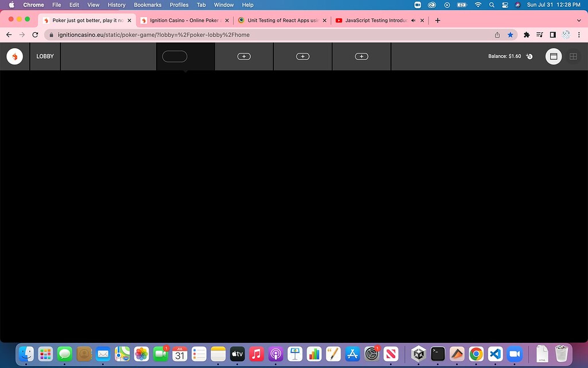Switch to tiled grid table view
588x368 pixels.
click(573, 56)
